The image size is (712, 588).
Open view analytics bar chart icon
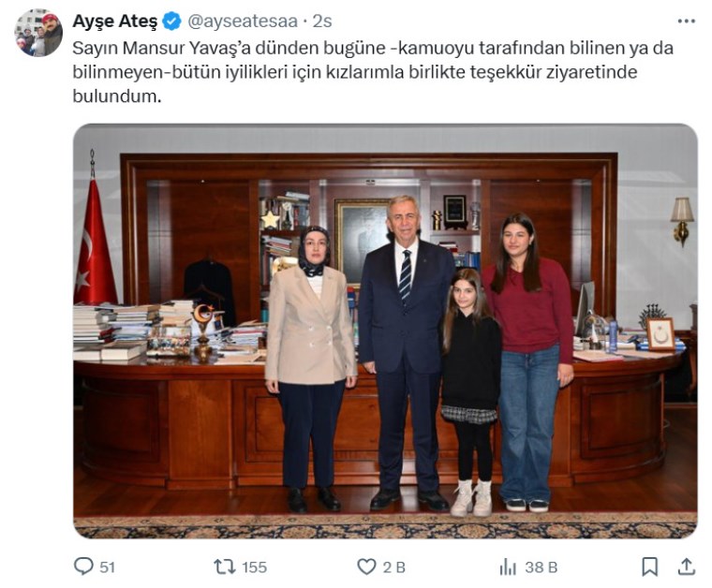click(x=508, y=567)
